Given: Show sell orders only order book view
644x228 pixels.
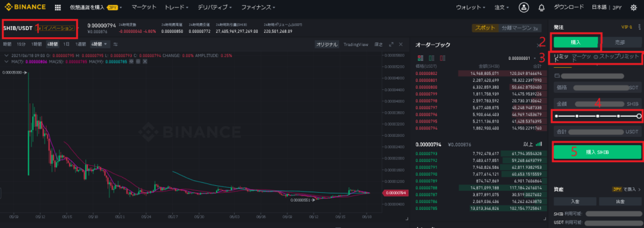Looking at the screenshot, I should click(x=443, y=58).
